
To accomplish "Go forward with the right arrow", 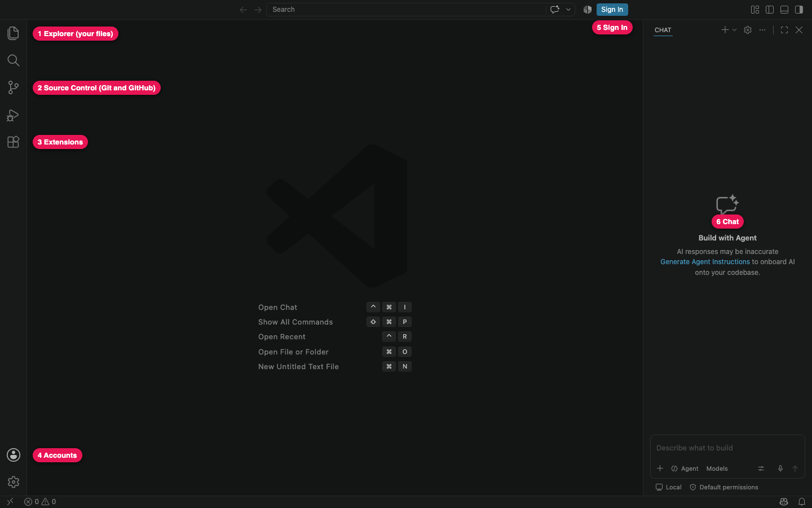I will coord(258,10).
